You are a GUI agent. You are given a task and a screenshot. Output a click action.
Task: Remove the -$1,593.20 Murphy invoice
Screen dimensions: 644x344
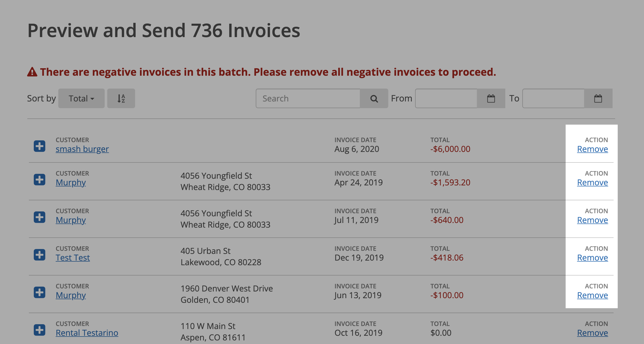(592, 183)
